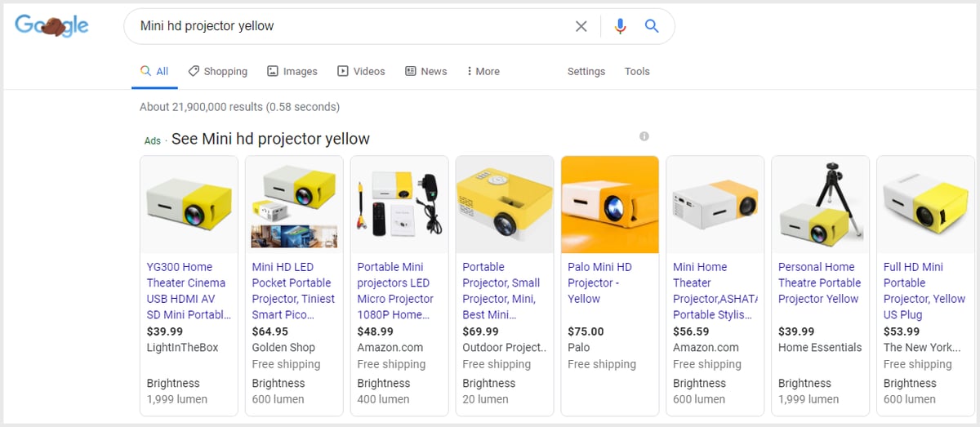Open the ads info icon

(x=644, y=136)
